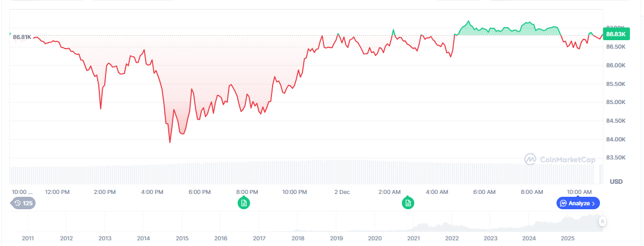Click the green peak above 87.00K
This screenshot has width=644, height=246.
click(x=467, y=21)
